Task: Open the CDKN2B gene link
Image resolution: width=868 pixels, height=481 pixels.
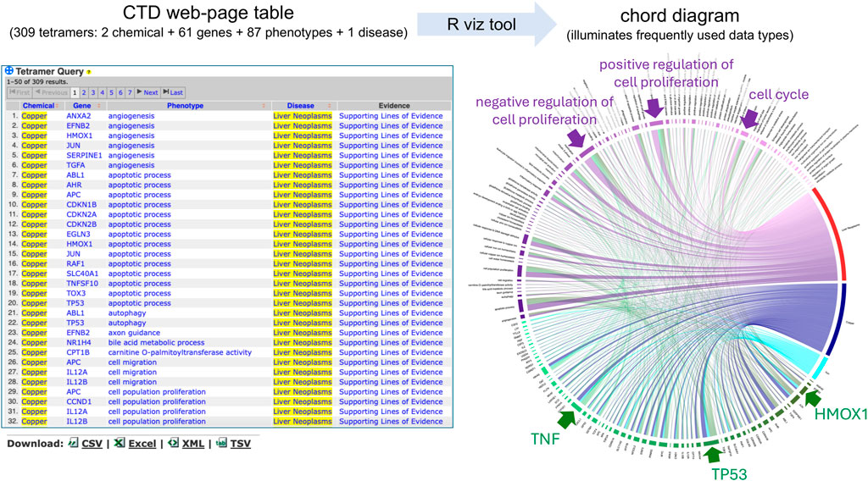Action: point(81,224)
